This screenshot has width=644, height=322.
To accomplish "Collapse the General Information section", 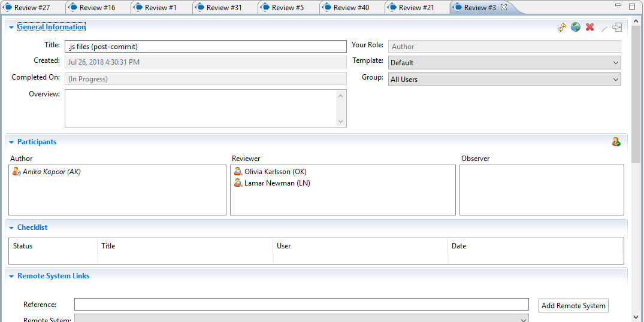I will pyautogui.click(x=11, y=28).
